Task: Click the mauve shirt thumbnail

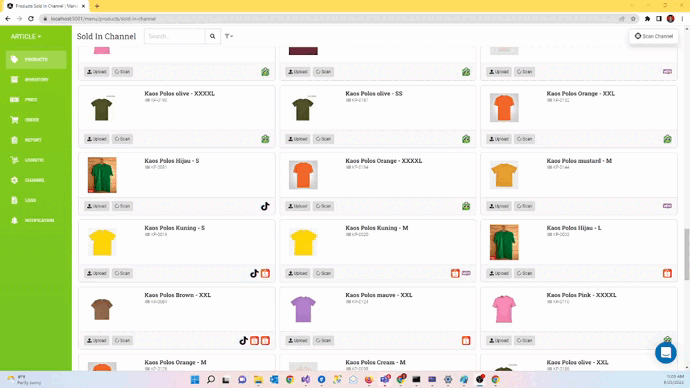Action: pos(303,309)
